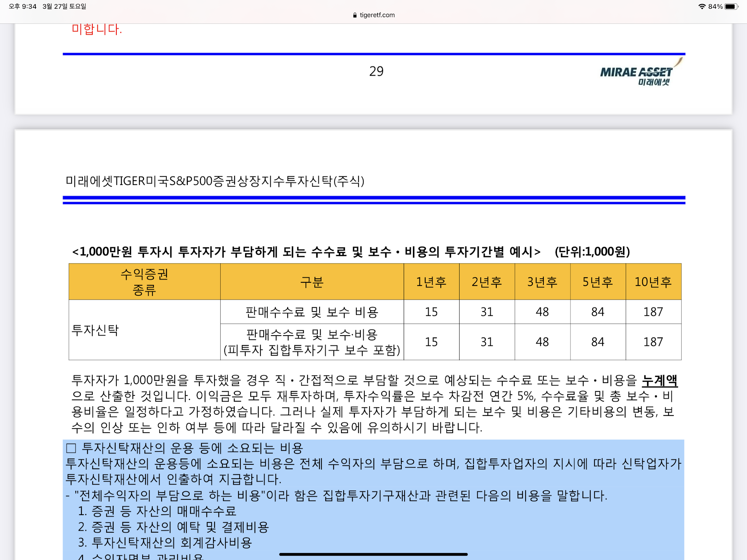Screen dimensions: 747x560
Task: Click value 15 in the second data row
Action: (431, 342)
